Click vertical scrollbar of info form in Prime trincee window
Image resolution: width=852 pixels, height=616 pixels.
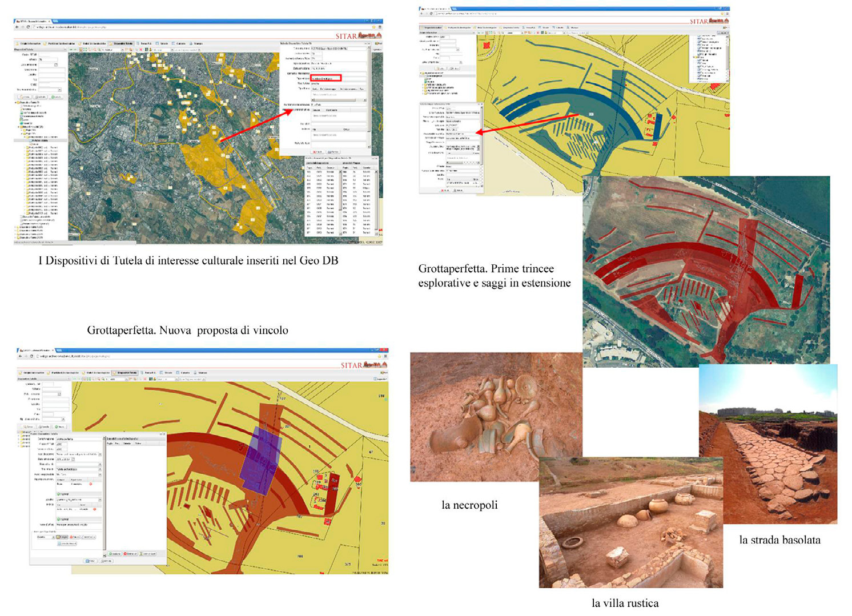click(481, 146)
